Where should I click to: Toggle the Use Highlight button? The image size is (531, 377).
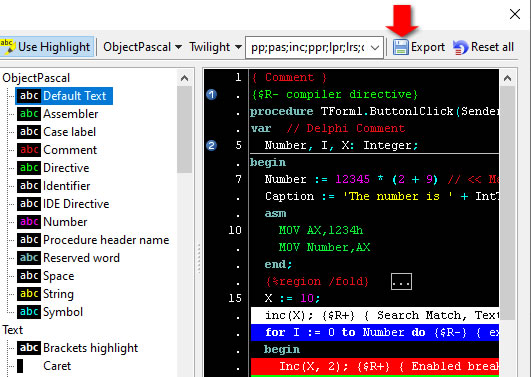[47, 47]
